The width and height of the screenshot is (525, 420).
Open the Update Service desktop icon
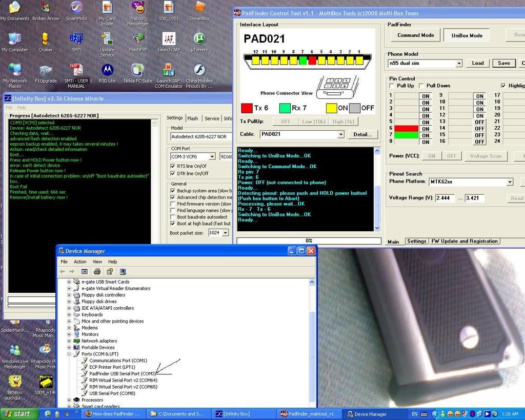coord(107,45)
